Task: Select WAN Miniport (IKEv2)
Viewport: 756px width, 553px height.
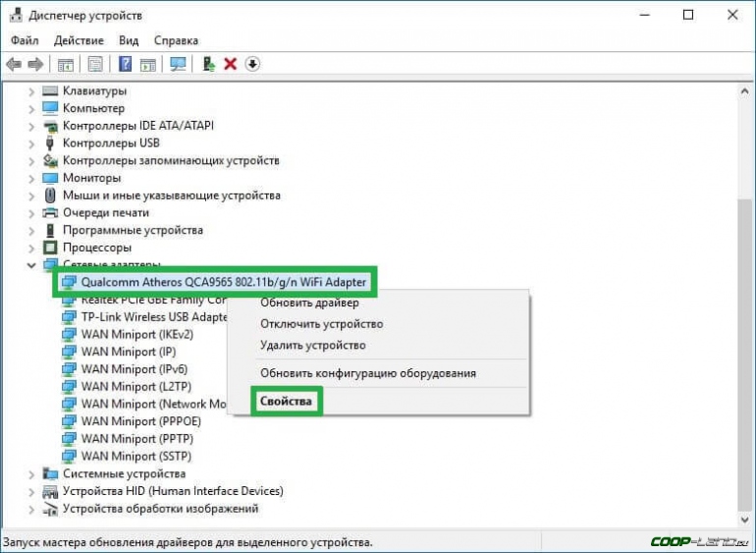Action: click(x=136, y=334)
